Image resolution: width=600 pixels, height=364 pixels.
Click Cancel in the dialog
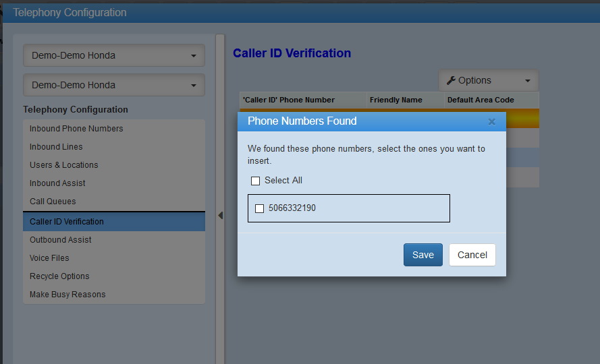[x=472, y=255]
